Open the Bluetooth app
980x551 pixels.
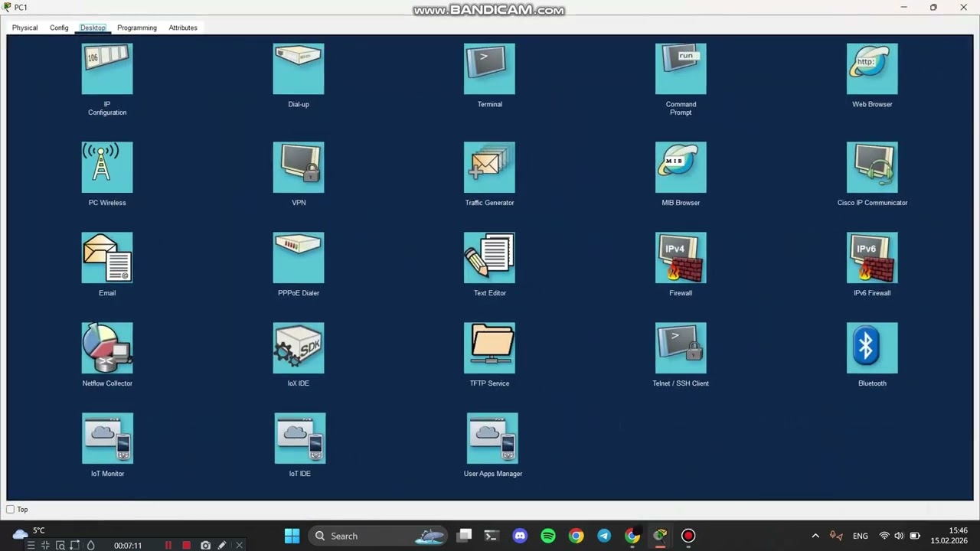click(872, 347)
